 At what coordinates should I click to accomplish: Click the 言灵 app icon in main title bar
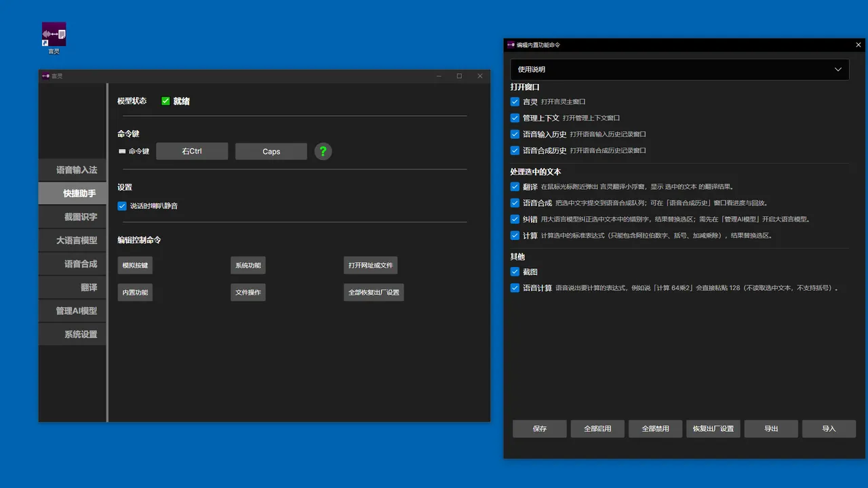pos(45,76)
